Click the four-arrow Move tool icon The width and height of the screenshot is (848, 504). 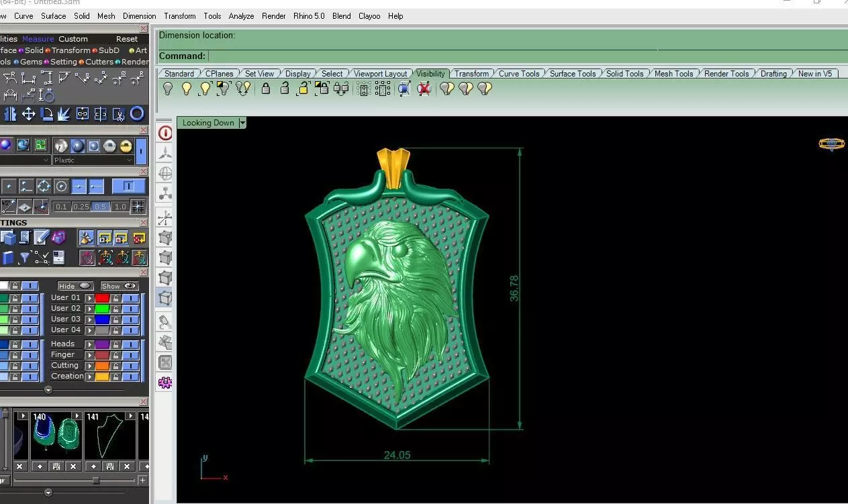click(x=28, y=114)
